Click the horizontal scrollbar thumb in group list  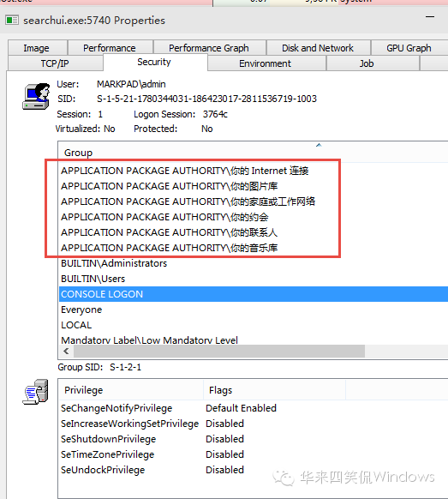point(219,351)
